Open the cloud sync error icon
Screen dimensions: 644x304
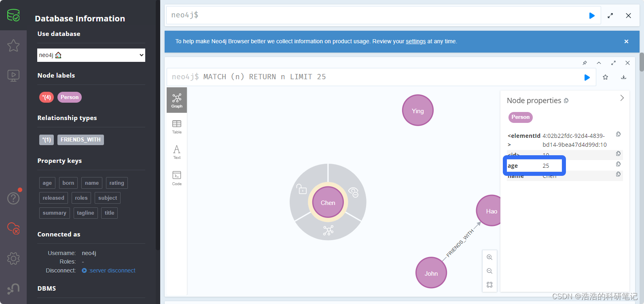[x=13, y=228]
